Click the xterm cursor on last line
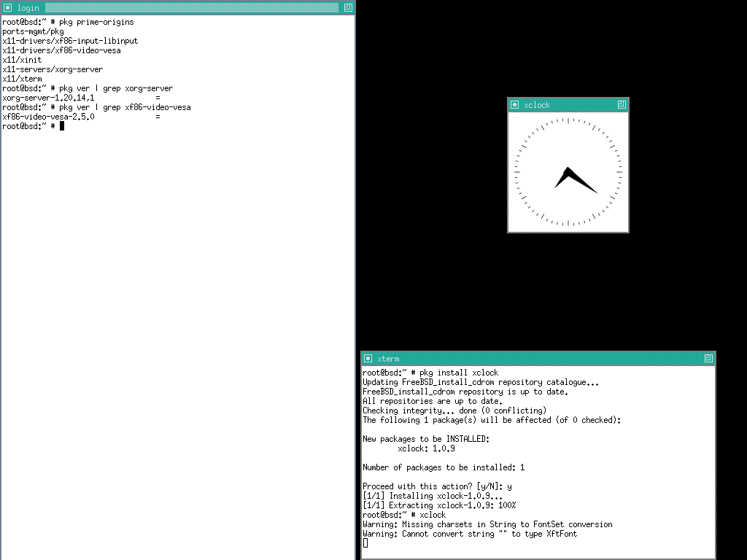 click(x=365, y=543)
